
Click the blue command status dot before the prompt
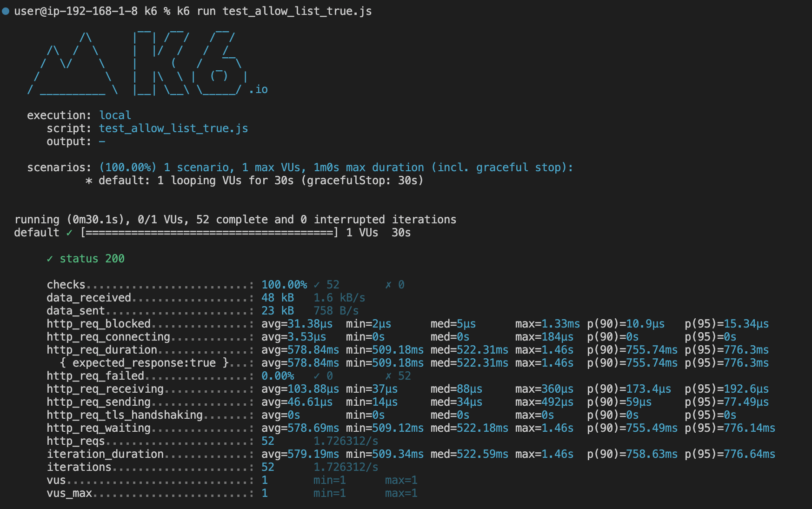[x=6, y=11]
